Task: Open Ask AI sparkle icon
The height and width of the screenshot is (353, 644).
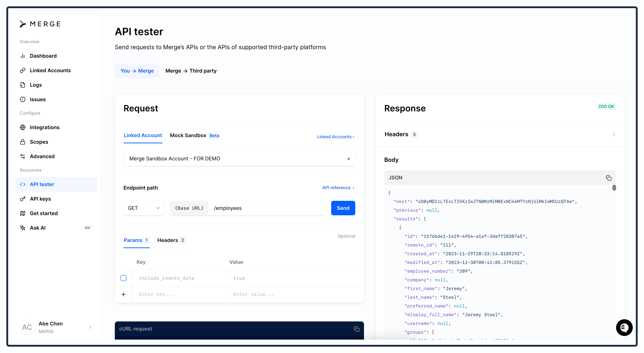Action: [x=22, y=228]
